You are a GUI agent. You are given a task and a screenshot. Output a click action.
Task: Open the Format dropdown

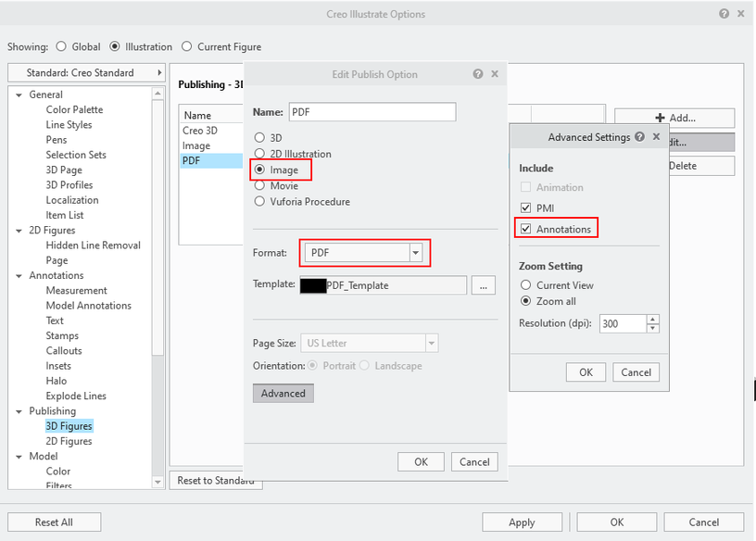pos(416,253)
